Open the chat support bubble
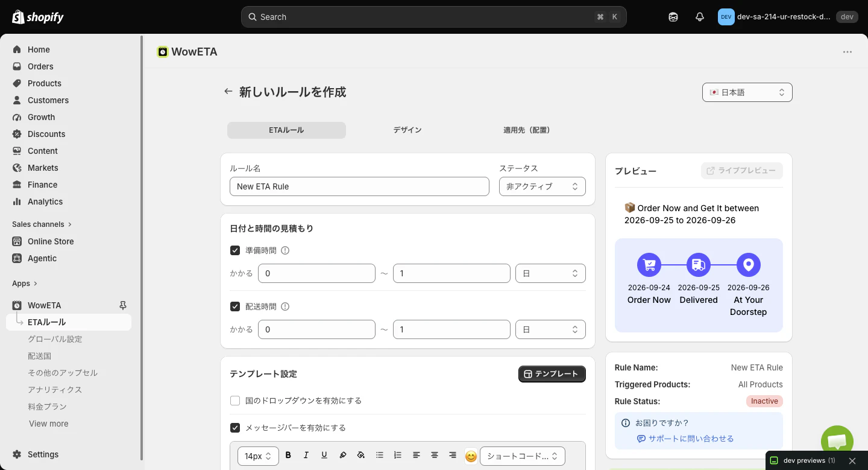868x470 pixels. [837, 441]
